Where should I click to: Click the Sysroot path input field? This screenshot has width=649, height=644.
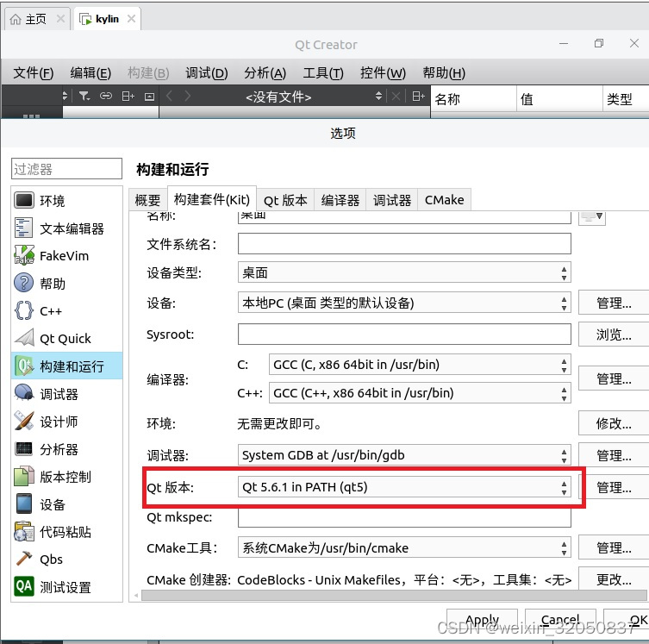(x=404, y=334)
